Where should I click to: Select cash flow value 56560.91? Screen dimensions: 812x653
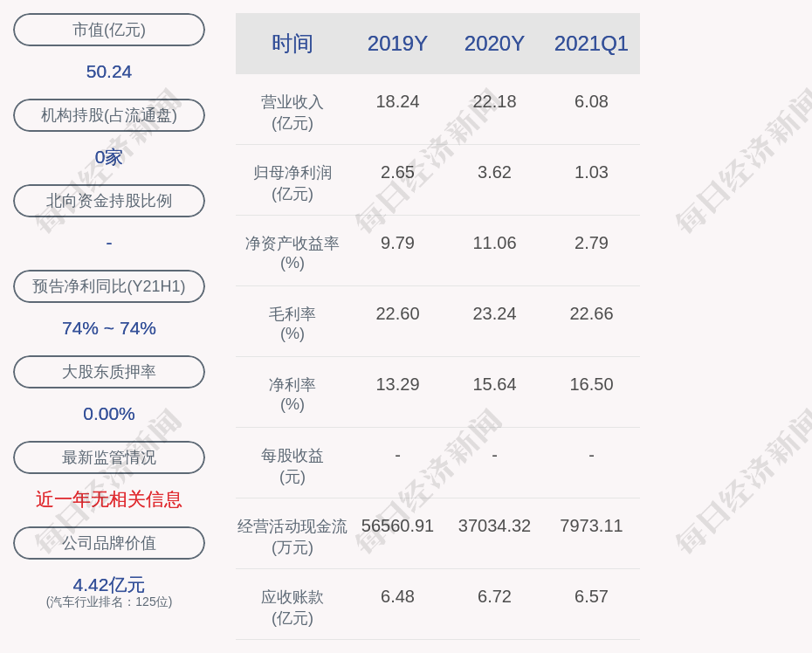coord(398,526)
